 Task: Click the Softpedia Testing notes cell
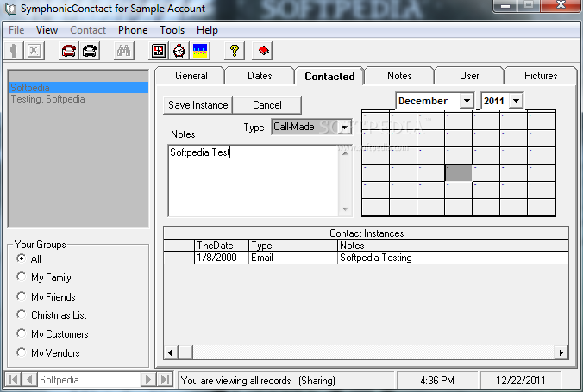tap(453, 258)
